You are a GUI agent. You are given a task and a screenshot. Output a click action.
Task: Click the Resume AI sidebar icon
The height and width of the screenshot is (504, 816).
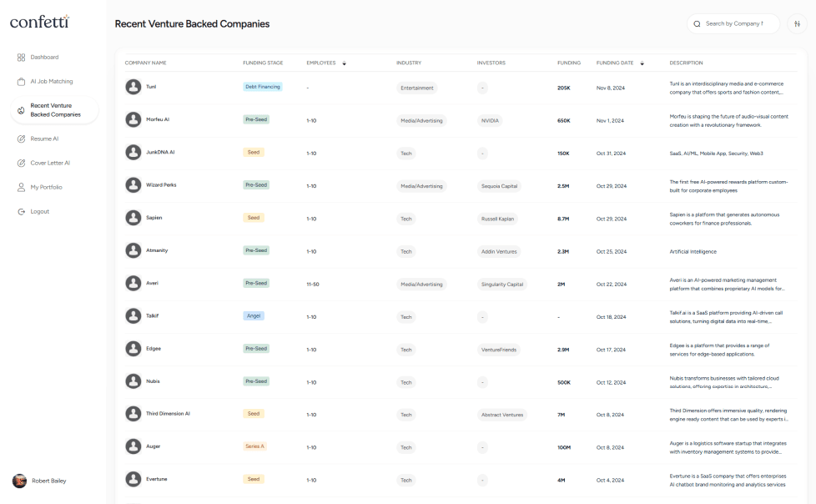[x=21, y=139]
